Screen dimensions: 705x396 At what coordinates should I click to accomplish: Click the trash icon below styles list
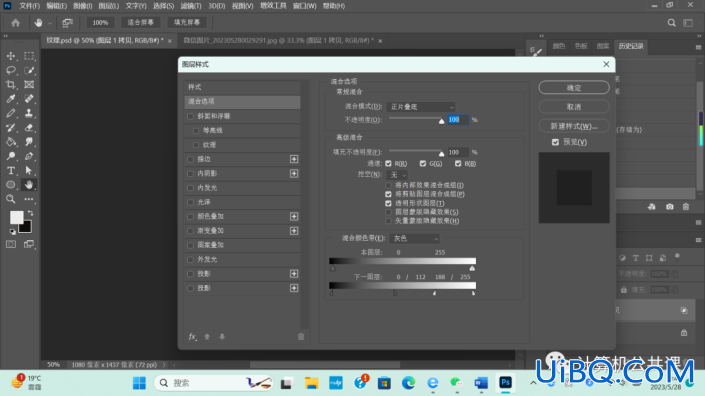pos(301,337)
